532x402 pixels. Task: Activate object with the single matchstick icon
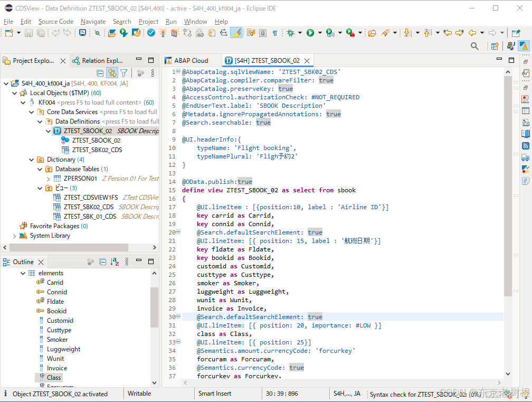163,33
